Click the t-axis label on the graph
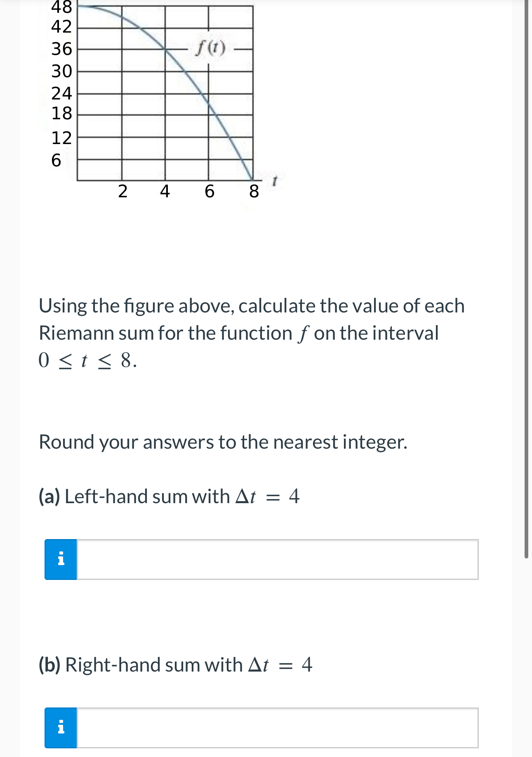 [x=273, y=180]
